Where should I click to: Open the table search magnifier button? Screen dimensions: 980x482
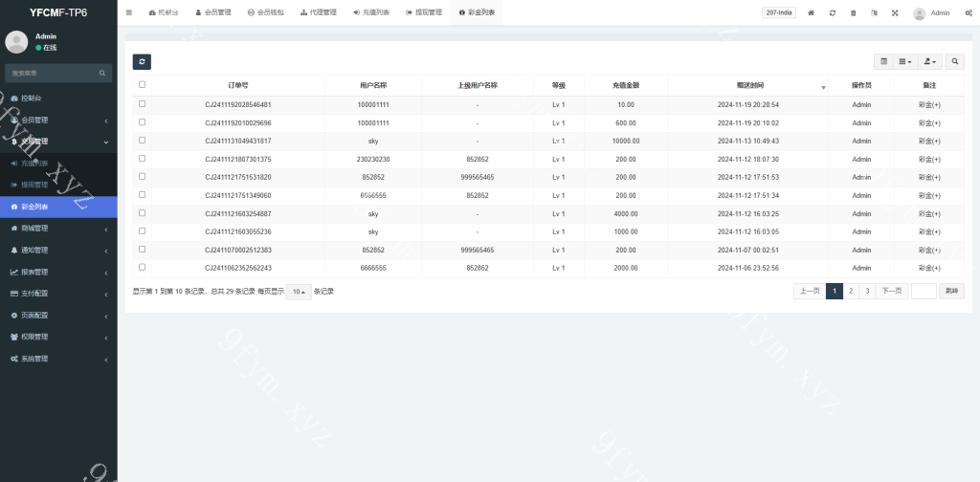click(x=955, y=61)
